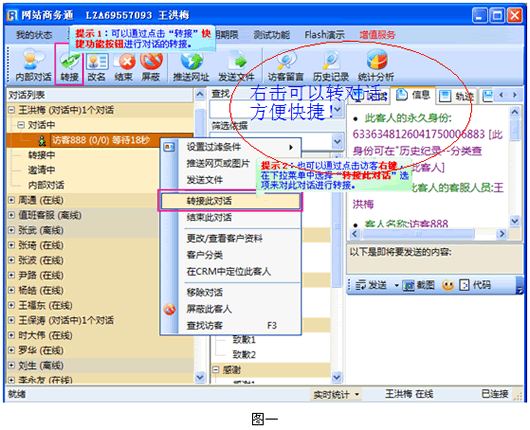This screenshot has width=530, height=430.
Task: Click the smiley emoticon icon
Action: pyautogui.click(x=448, y=285)
